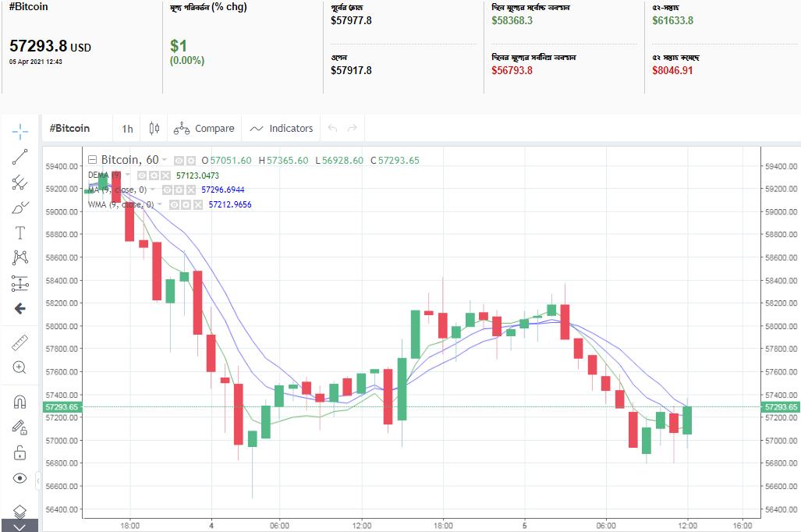Select the Text annotation tool
The image size is (801, 532).
[x=20, y=233]
